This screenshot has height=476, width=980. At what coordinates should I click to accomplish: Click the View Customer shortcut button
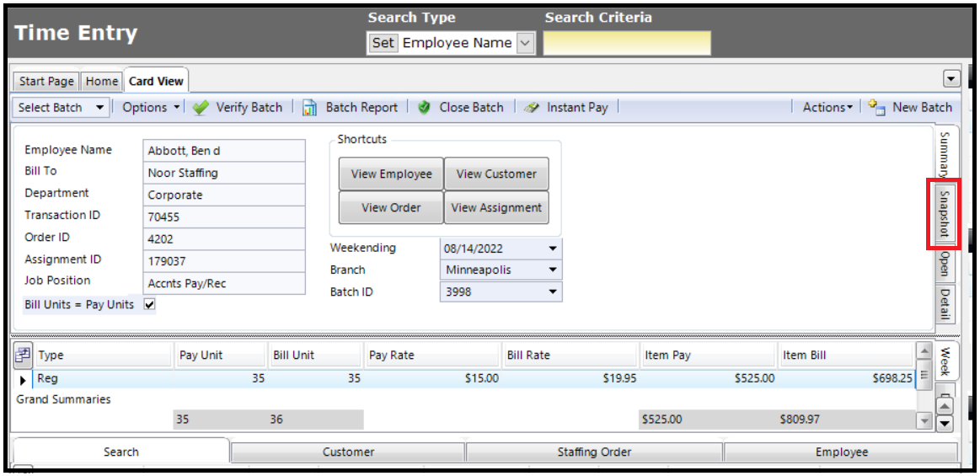pos(496,174)
